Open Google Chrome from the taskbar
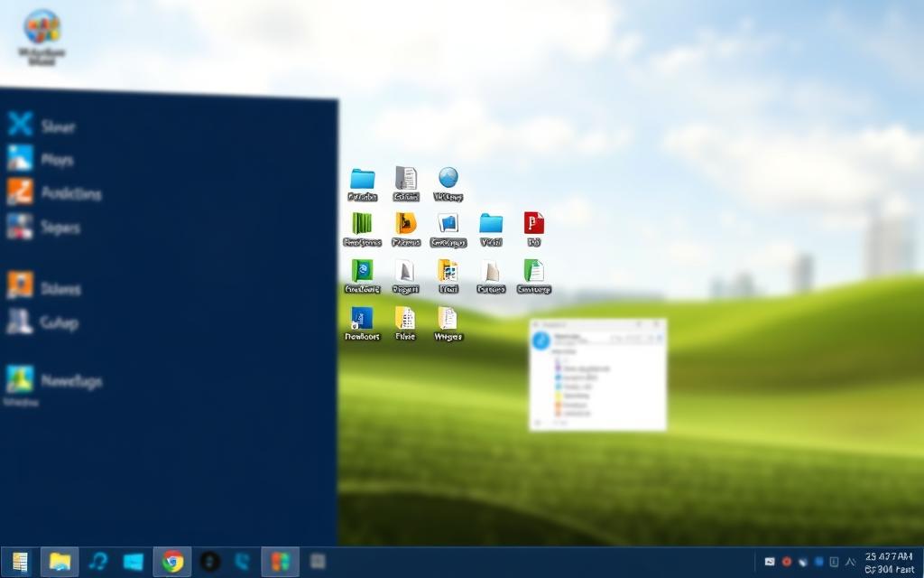Viewport: 924px width, 578px height. pos(171,562)
